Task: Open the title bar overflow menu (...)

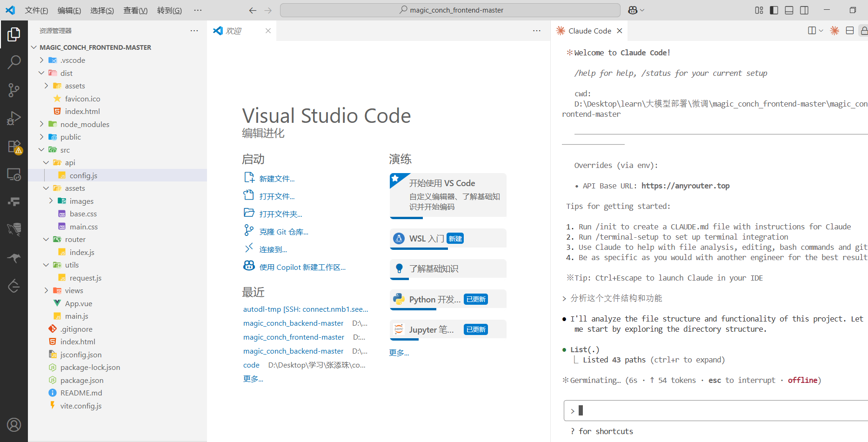Action: (x=198, y=10)
